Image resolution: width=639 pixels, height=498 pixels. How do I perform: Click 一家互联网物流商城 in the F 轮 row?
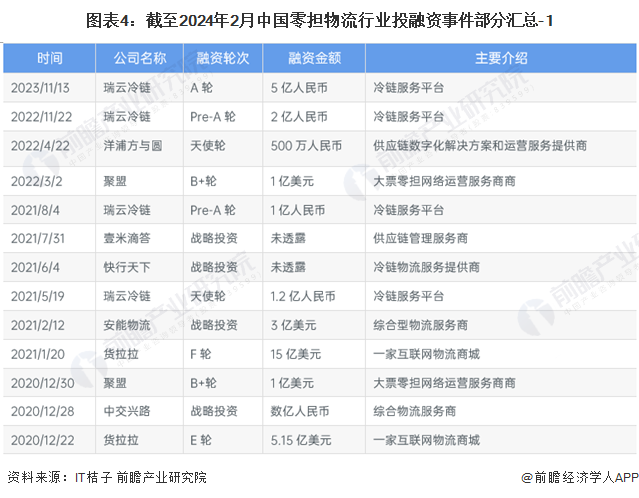(426, 354)
